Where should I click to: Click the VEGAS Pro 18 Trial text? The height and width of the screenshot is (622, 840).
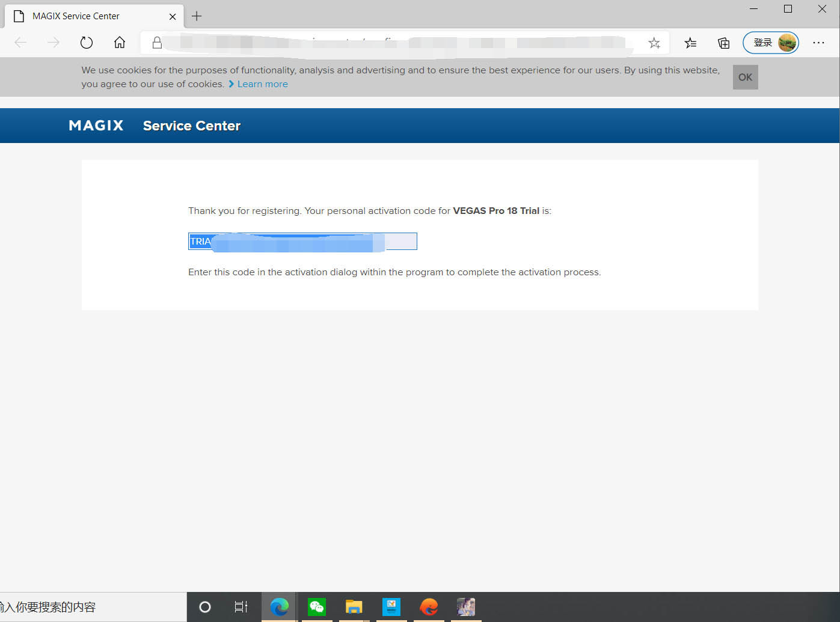pos(496,211)
